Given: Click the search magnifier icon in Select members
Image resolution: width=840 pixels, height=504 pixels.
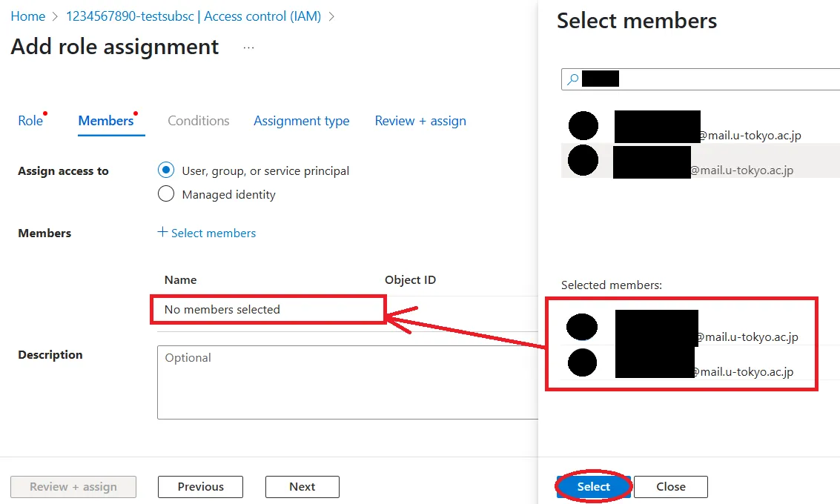Looking at the screenshot, I should coord(572,79).
